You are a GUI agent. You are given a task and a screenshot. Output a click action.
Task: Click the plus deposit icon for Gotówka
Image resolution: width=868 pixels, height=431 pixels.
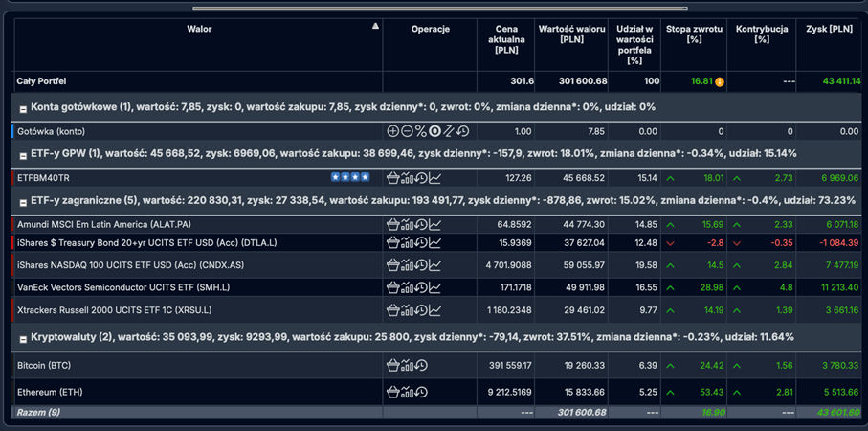point(392,131)
